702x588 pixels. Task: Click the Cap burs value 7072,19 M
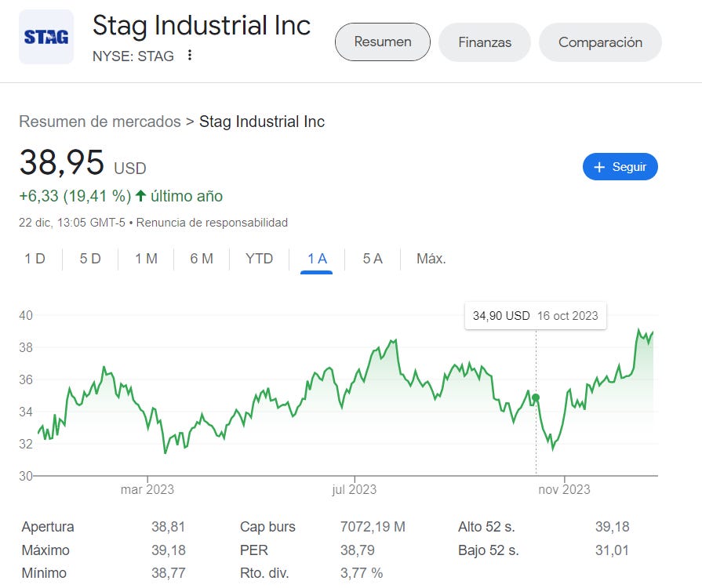click(x=373, y=527)
